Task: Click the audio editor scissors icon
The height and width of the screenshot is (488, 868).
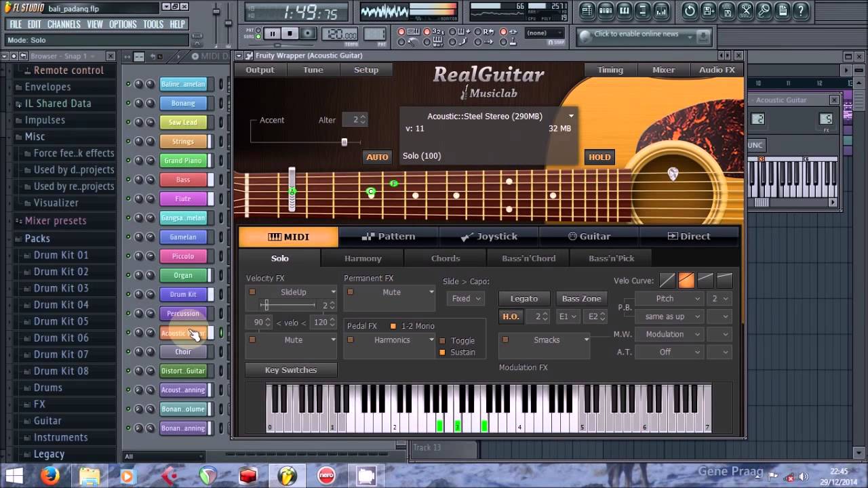Action: click(x=745, y=10)
